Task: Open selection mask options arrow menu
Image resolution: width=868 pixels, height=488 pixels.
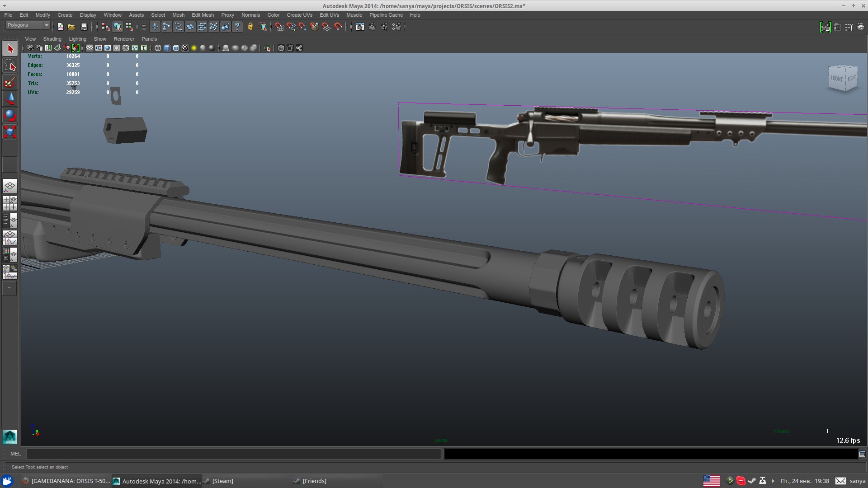Action: click(144, 27)
